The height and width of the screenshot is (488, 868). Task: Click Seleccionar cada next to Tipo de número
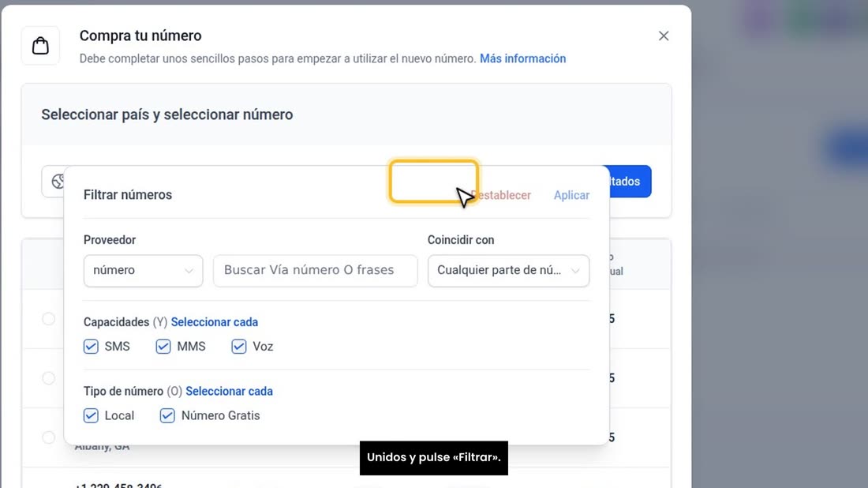coord(229,391)
